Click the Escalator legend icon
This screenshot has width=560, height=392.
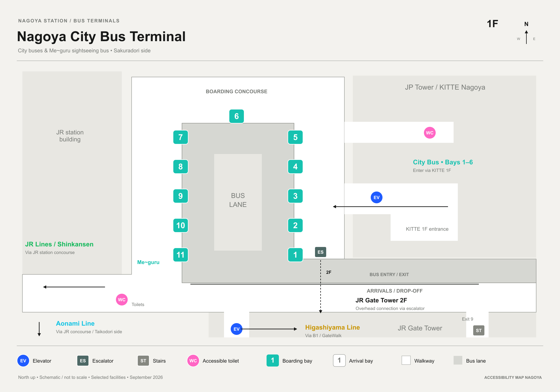click(83, 361)
